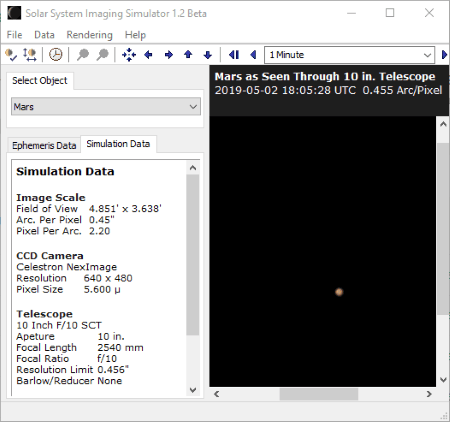Screen dimensions: 450x422
Task: Click the 'Simulation Data' heading
Action: [65, 171]
